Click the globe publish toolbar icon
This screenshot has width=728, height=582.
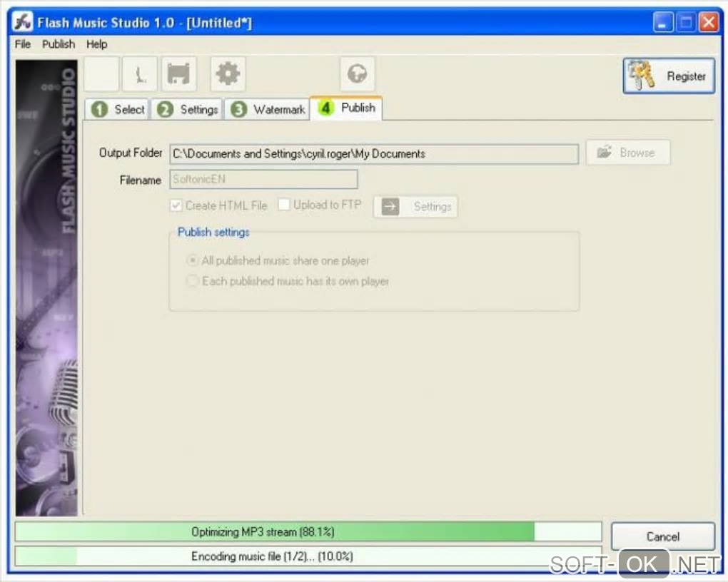(x=357, y=74)
